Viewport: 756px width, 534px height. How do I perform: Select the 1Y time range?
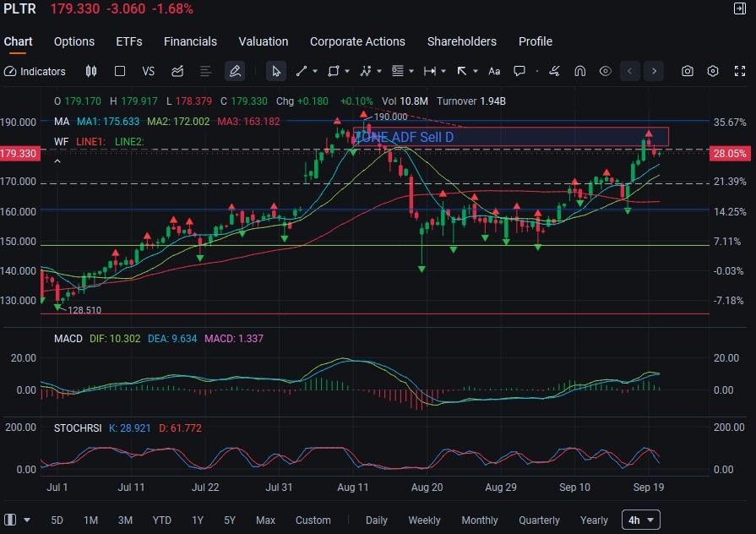pos(198,520)
